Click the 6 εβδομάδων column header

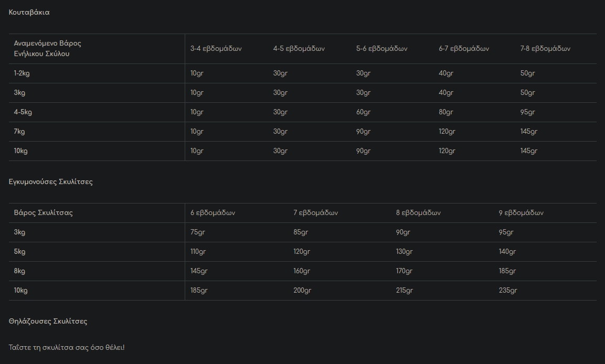pos(213,213)
